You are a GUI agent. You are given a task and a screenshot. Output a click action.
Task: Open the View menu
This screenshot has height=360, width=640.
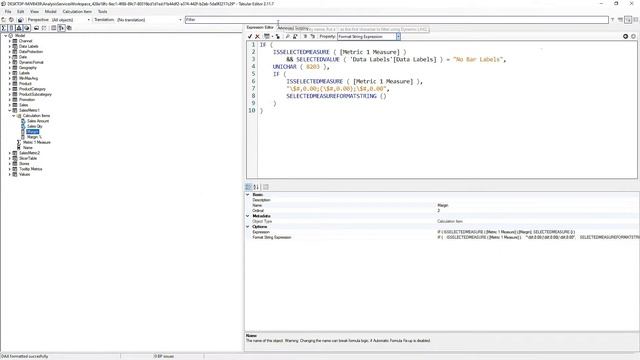tap(35, 11)
